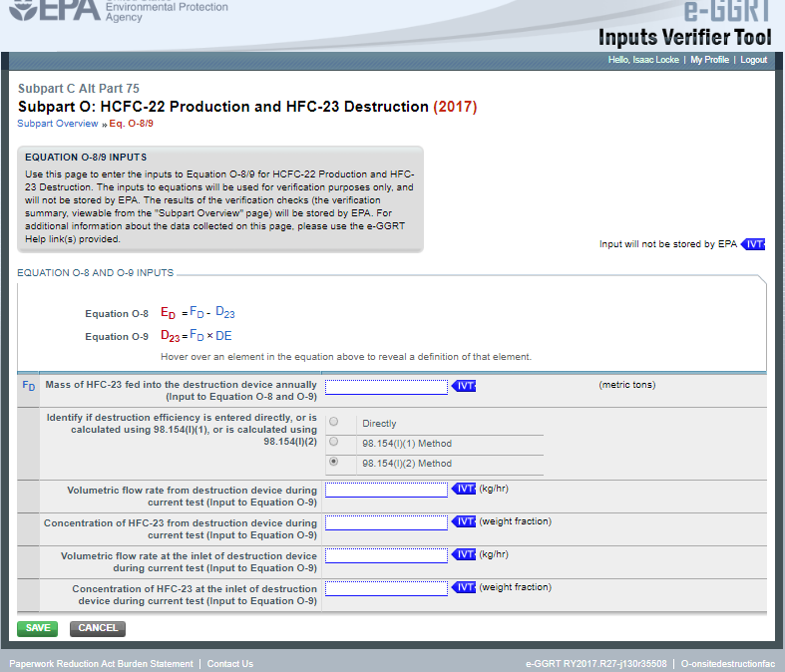The height and width of the screenshot is (672, 785).
Task: Click the '(metric tons)' unit label
Action: (x=627, y=385)
